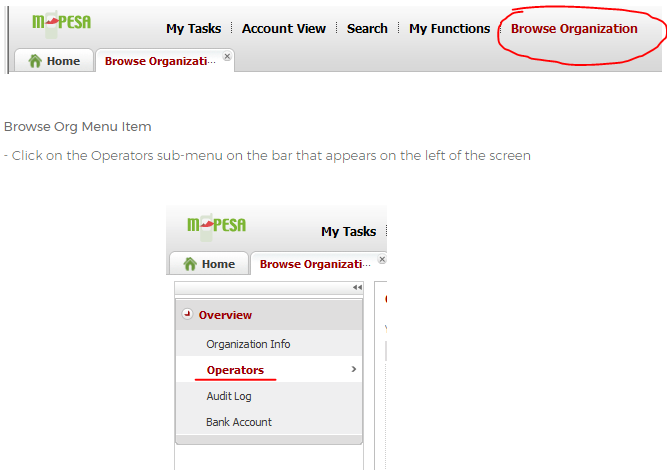667x475 pixels.
Task: Select Bank Account in the sidebar
Action: 238,422
